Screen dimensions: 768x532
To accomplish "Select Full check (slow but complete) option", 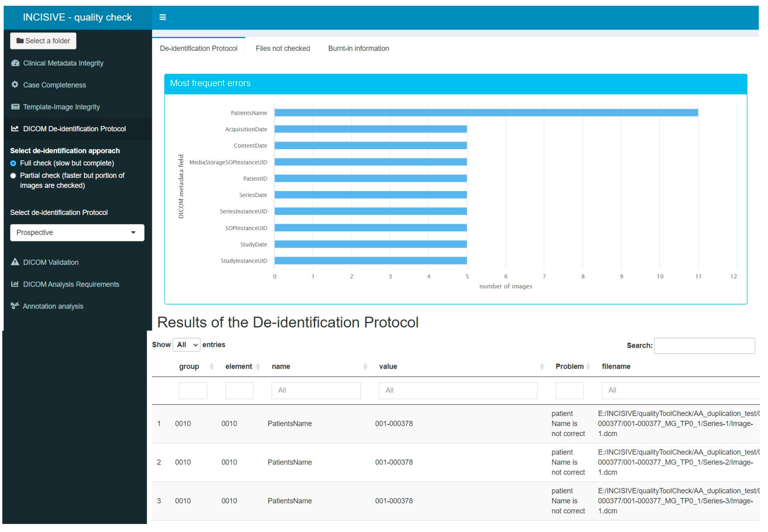I will [13, 163].
